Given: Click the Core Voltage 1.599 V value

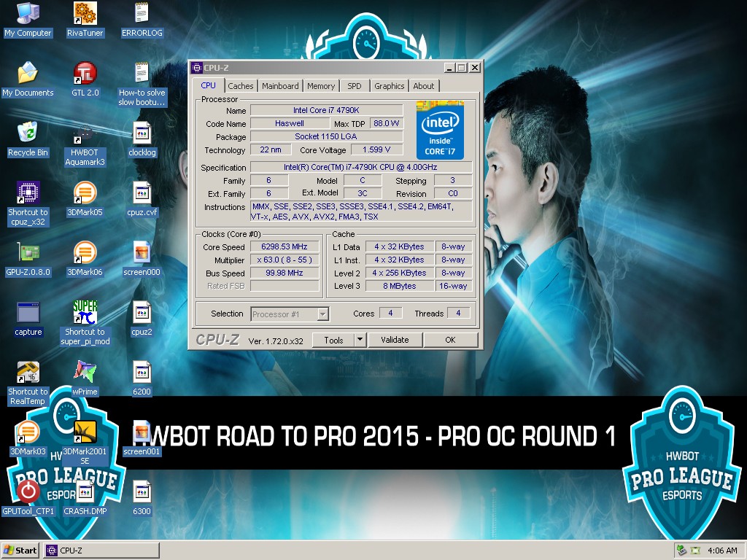Looking at the screenshot, I should click(376, 149).
